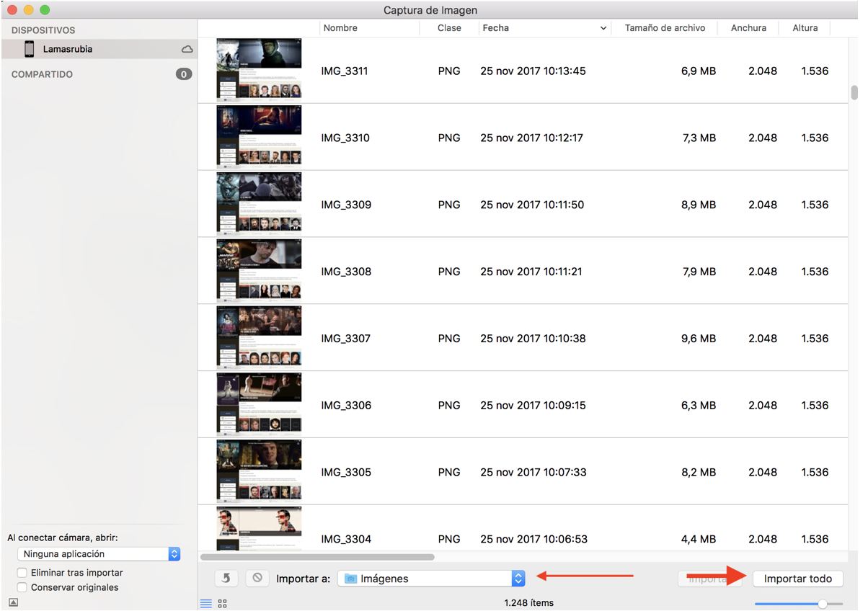Open the Importar a Imágenes dropdown

tap(431, 579)
